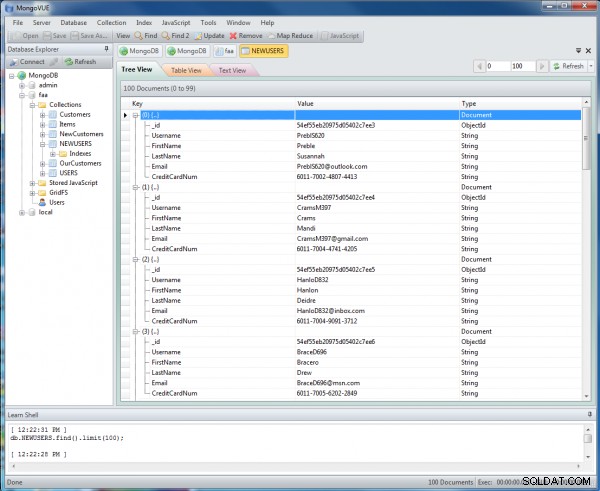
Task: Expand the Indexes folder
Action: tap(52, 154)
